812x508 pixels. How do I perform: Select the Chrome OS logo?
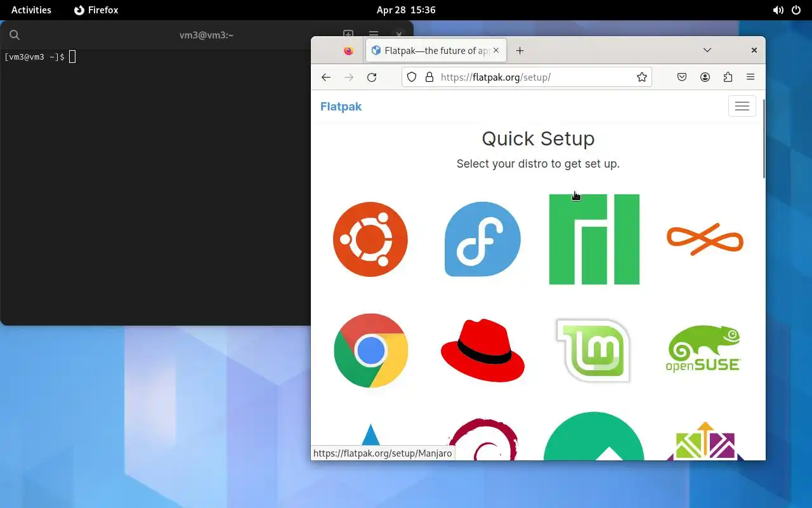pos(371,351)
